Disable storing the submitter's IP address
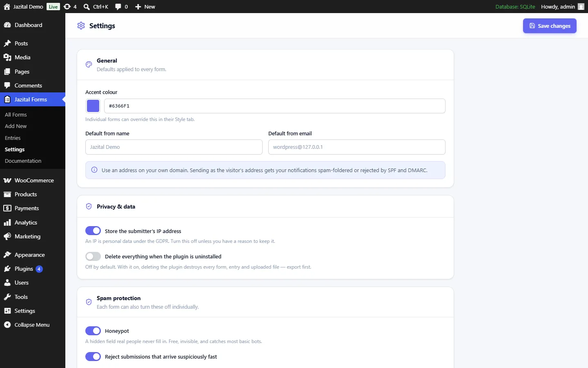This screenshot has height=368, width=588. click(93, 231)
